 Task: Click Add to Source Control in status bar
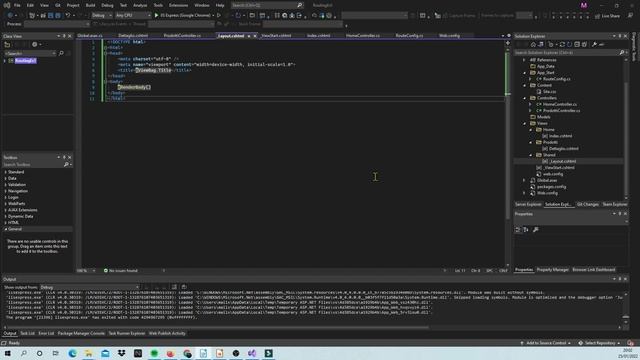(x=546, y=343)
